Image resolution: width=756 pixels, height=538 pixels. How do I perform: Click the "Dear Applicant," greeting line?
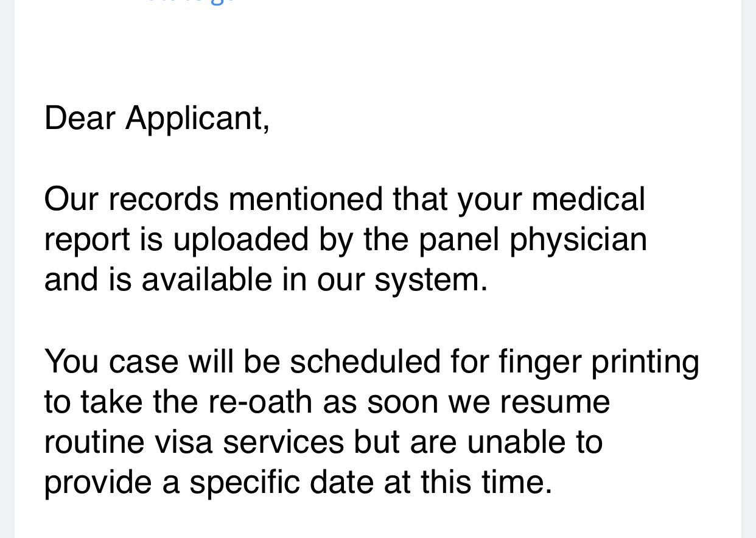click(x=157, y=118)
